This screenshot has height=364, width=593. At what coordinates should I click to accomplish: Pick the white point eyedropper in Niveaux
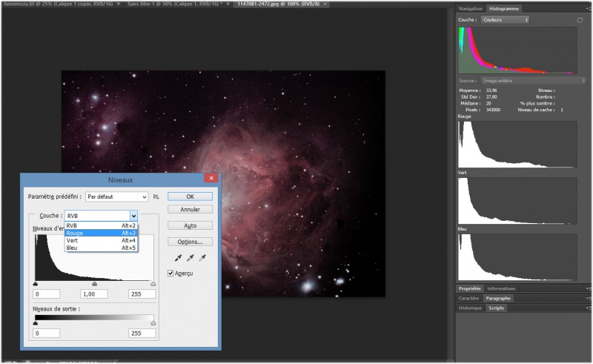tap(202, 258)
